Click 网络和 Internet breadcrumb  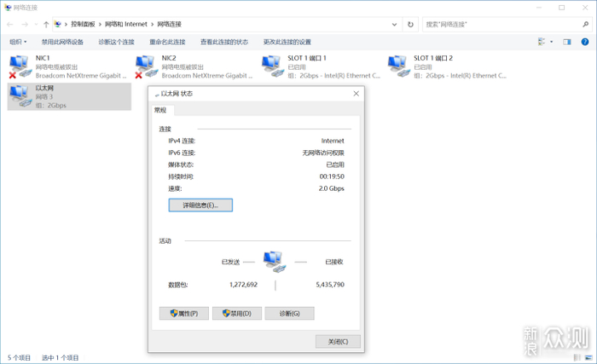pos(126,25)
